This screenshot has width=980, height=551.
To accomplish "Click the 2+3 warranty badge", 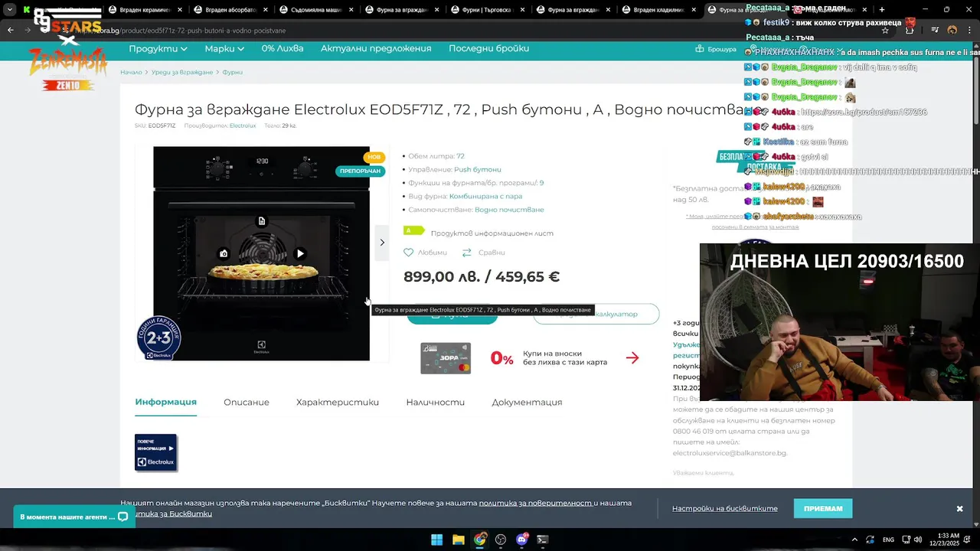I will pyautogui.click(x=159, y=337).
